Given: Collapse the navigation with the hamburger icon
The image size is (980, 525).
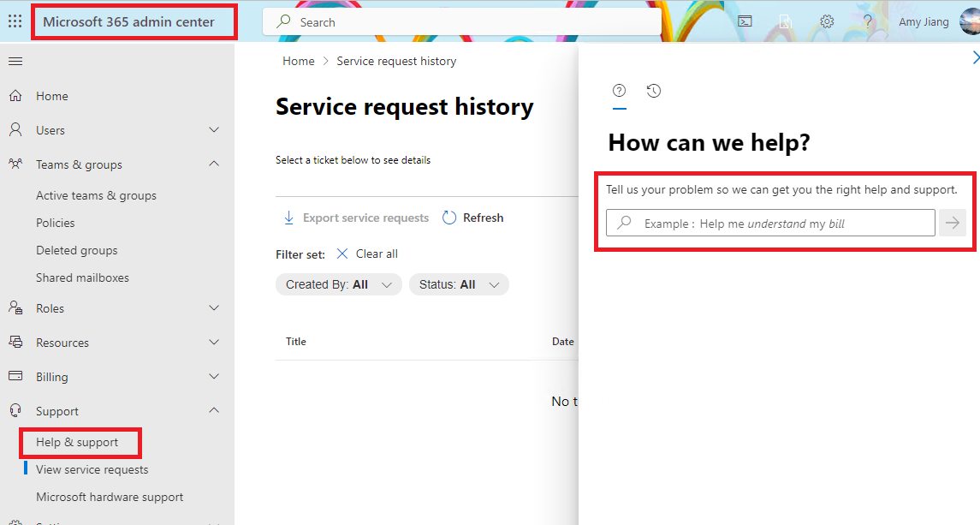Looking at the screenshot, I should click(15, 61).
